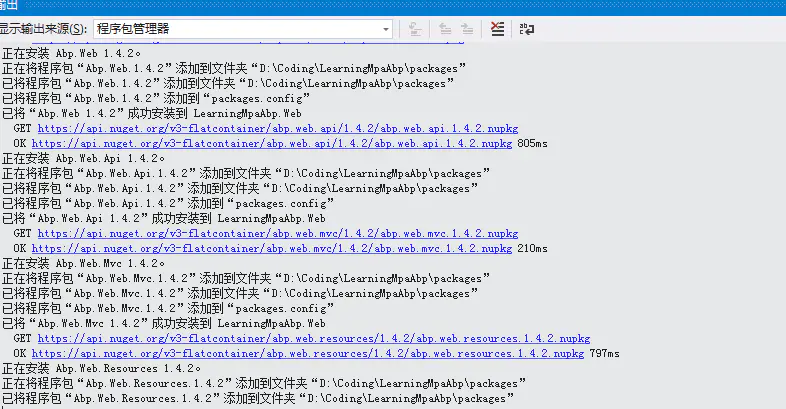The image size is (786, 409).
Task: Click the Find Message in Code icon
Action: click(415, 29)
